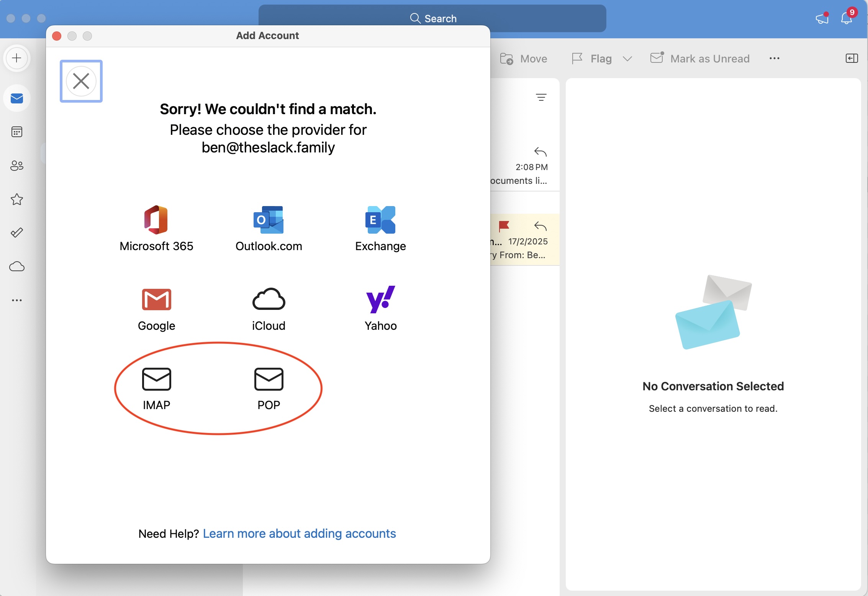
Task: Click the Move toolbar button
Action: tap(523, 59)
